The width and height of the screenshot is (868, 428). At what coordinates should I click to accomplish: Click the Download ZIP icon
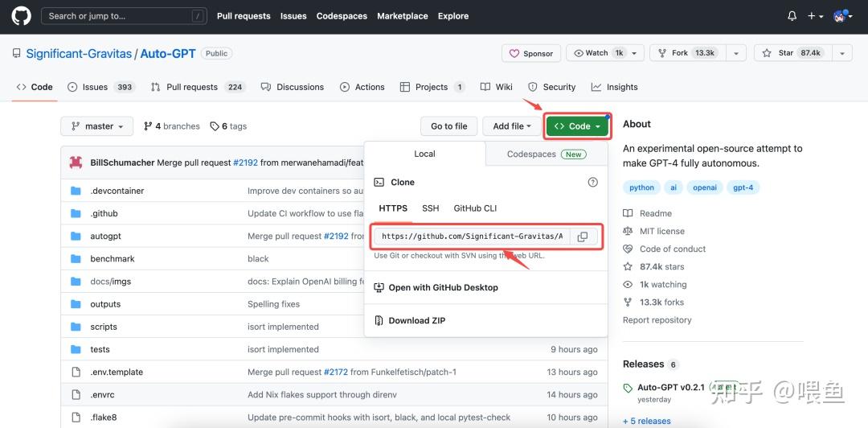379,320
